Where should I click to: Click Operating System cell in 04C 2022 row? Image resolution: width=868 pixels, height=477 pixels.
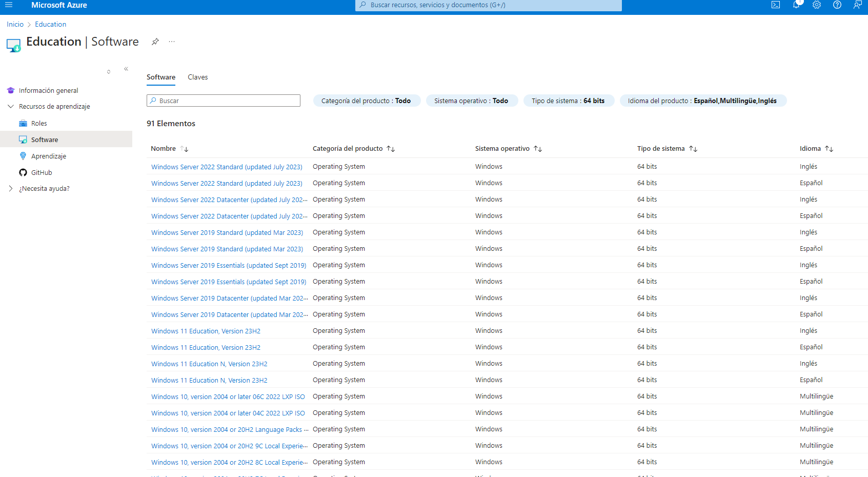[339, 413]
